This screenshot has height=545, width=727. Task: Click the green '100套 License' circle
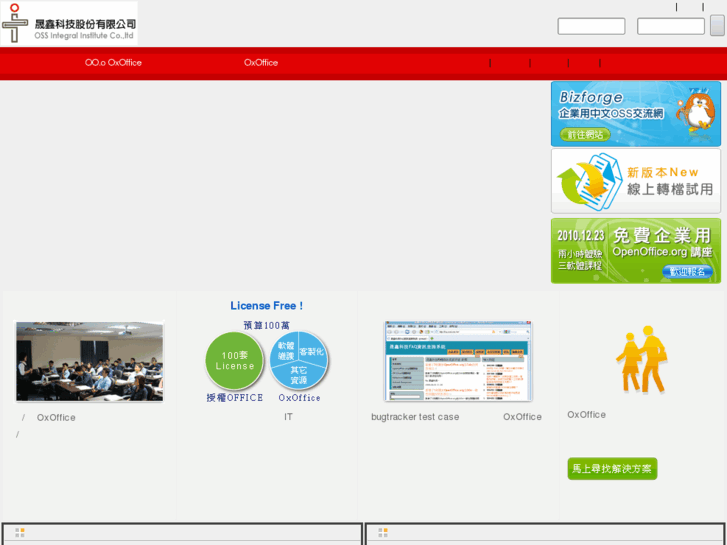click(235, 360)
